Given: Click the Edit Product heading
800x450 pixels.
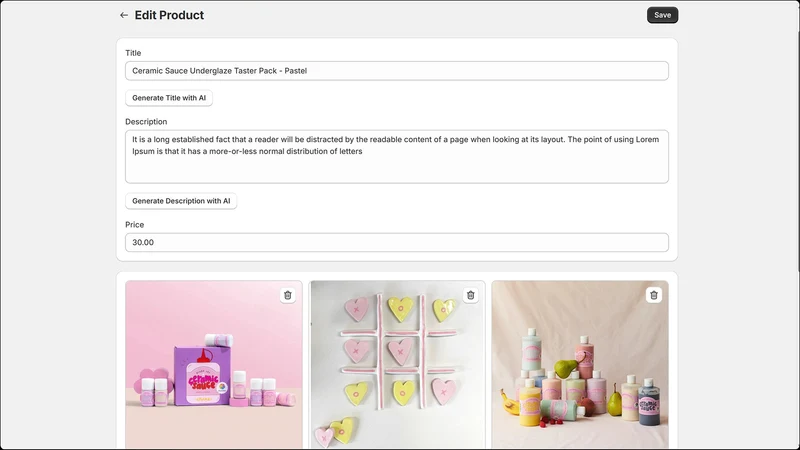Looking at the screenshot, I should pyautogui.click(x=169, y=15).
